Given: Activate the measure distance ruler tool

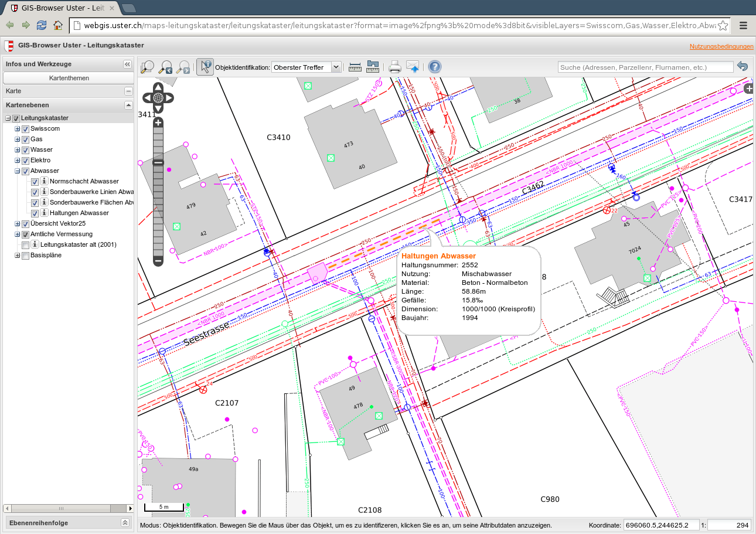Looking at the screenshot, I should 355,67.
